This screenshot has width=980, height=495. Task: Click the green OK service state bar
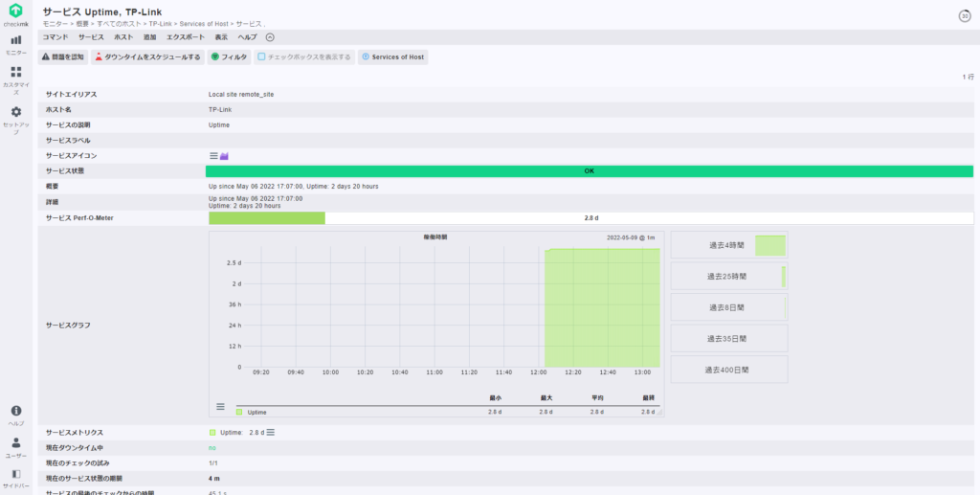pyautogui.click(x=590, y=171)
